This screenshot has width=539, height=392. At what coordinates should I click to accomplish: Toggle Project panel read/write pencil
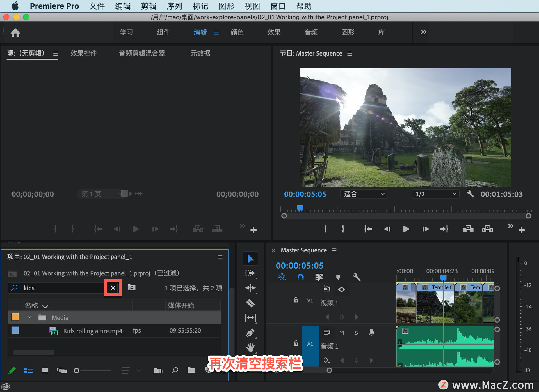pyautogui.click(x=12, y=371)
